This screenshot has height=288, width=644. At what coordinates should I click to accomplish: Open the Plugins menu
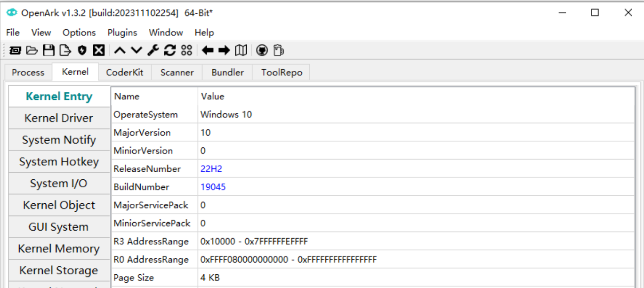(x=122, y=32)
